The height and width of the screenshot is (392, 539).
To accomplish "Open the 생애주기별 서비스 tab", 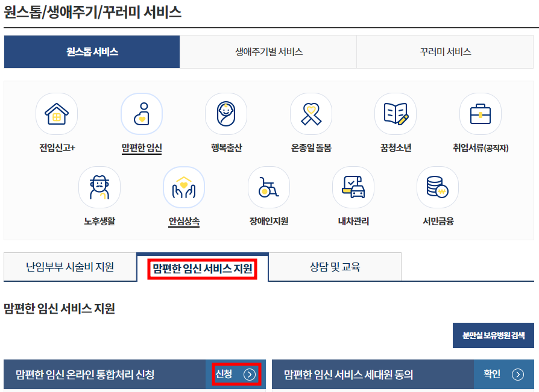I will (268, 52).
